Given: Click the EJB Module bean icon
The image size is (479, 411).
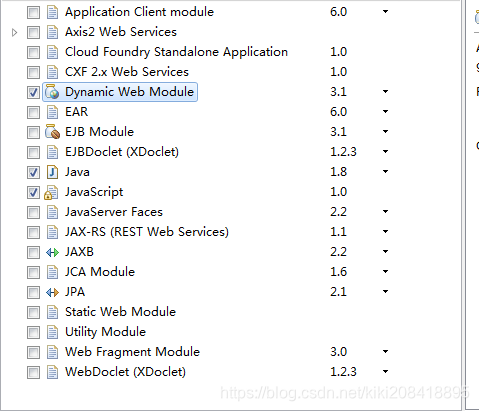Looking at the screenshot, I should click(52, 132).
